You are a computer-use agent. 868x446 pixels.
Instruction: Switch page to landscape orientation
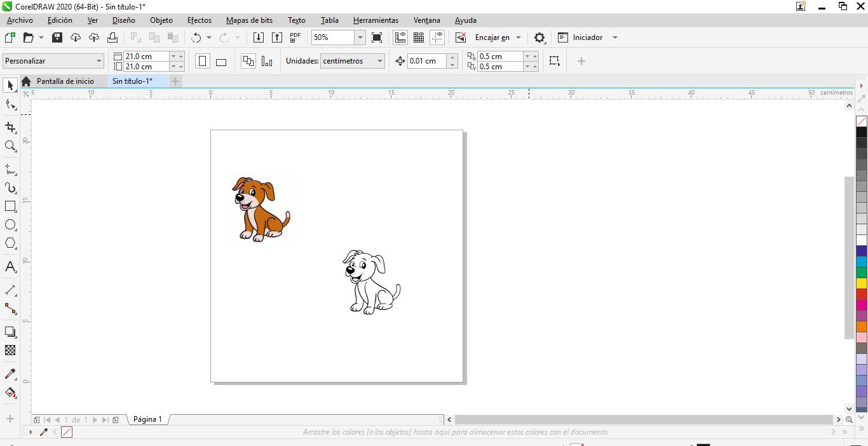tap(221, 62)
